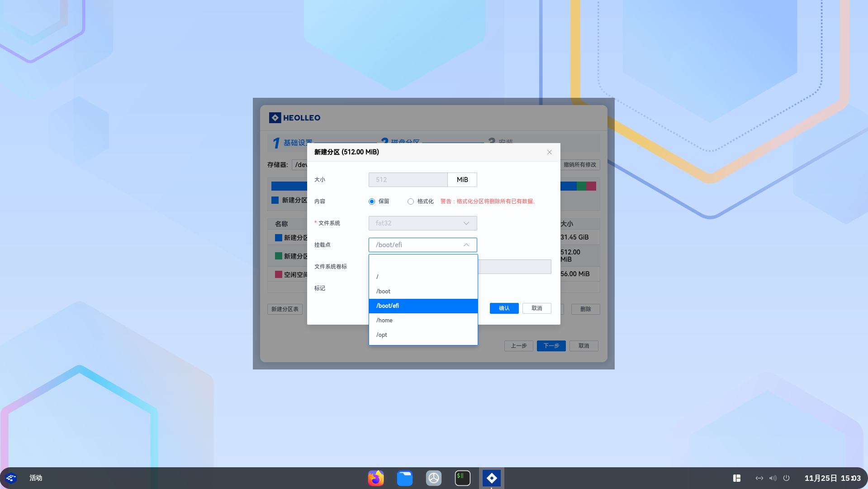This screenshot has width=868, height=489.
Task: Click the 确认 confirm button
Action: click(x=504, y=308)
